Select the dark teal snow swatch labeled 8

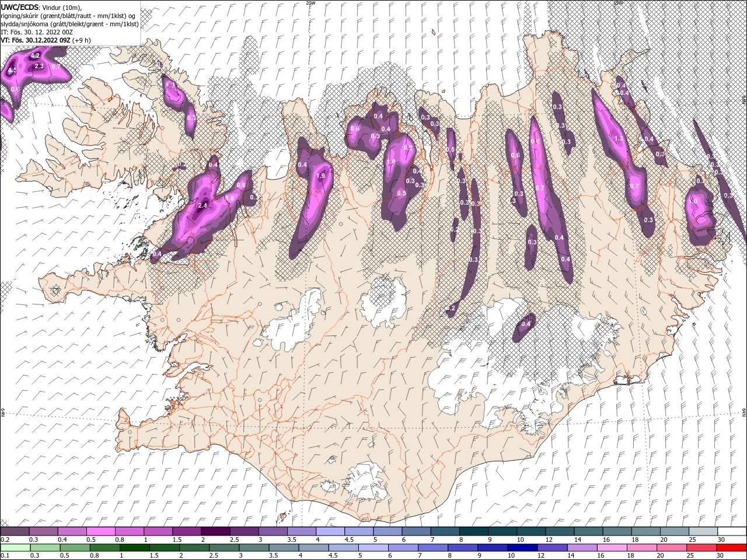point(473,531)
